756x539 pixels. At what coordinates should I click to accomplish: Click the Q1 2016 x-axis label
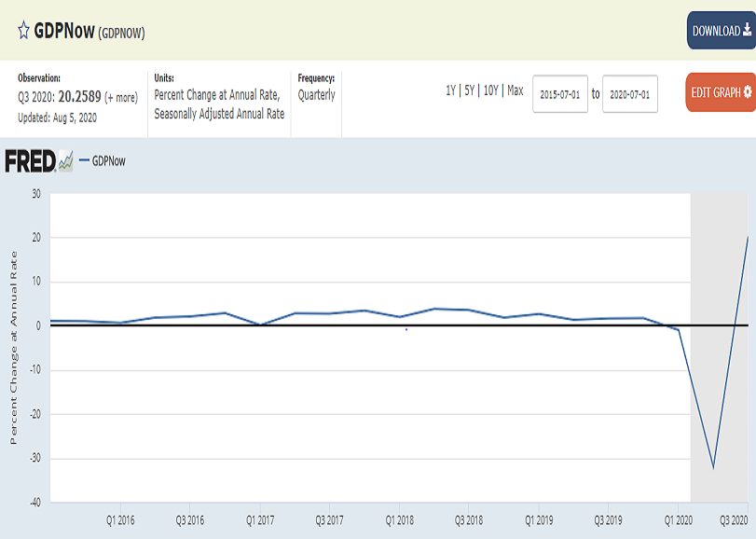click(x=120, y=518)
